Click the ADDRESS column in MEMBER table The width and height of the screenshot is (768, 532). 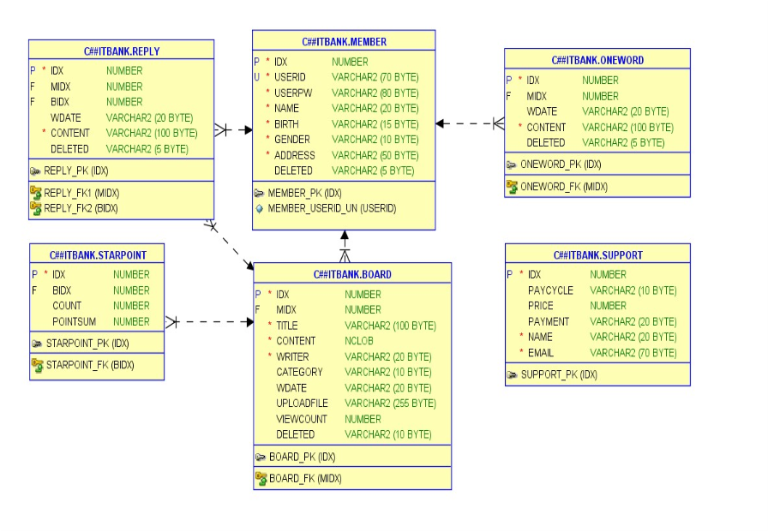coord(294,156)
